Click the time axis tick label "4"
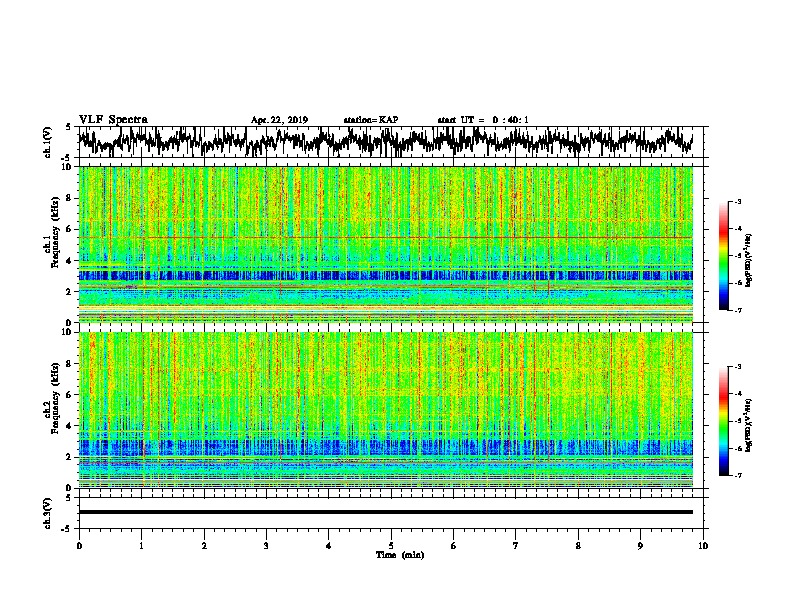The width and height of the screenshot is (792, 612). (329, 546)
